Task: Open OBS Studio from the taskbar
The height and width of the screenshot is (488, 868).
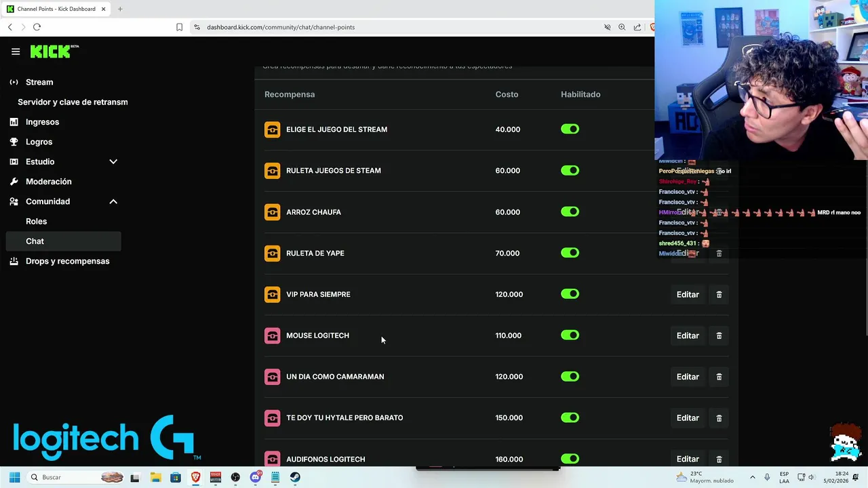Action: point(235,477)
